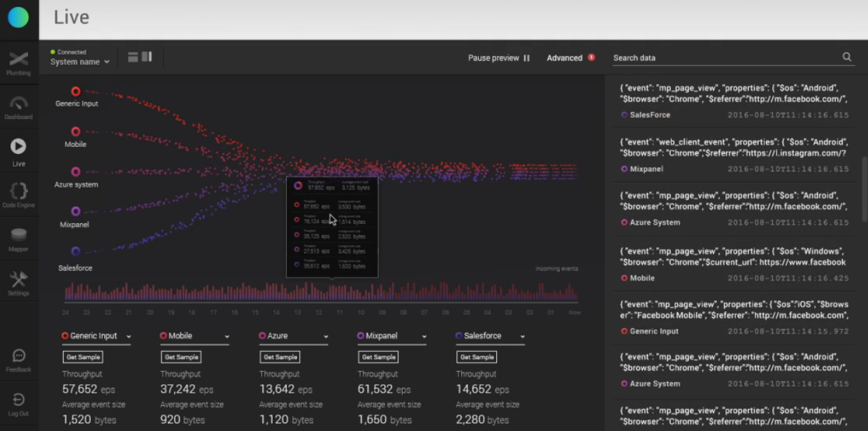The image size is (868, 431).
Task: Toggle the Generic Input source node
Action: tap(75, 91)
